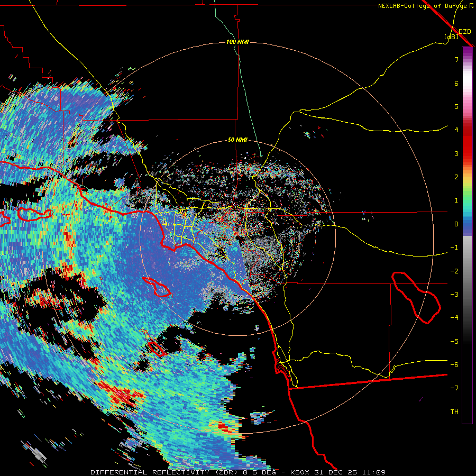The image size is (476, 476).
Task: Click the Differential Reflectivity caption text
Action: tap(238, 472)
